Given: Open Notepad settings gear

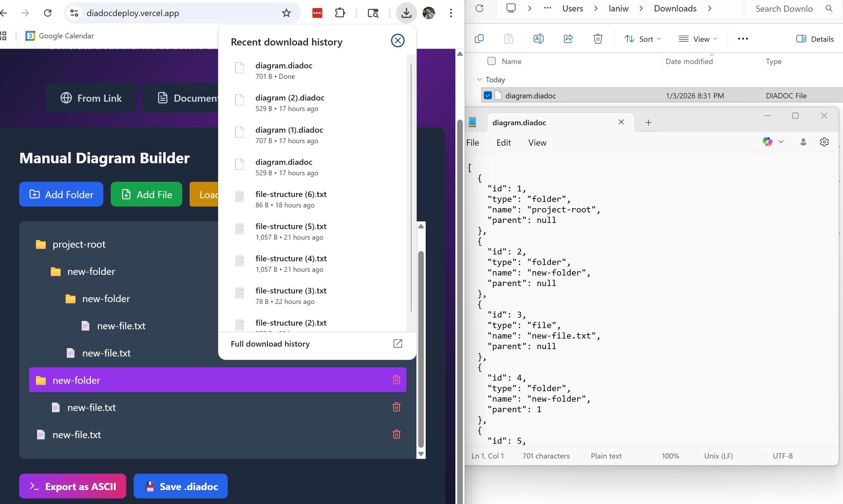Looking at the screenshot, I should (x=824, y=142).
